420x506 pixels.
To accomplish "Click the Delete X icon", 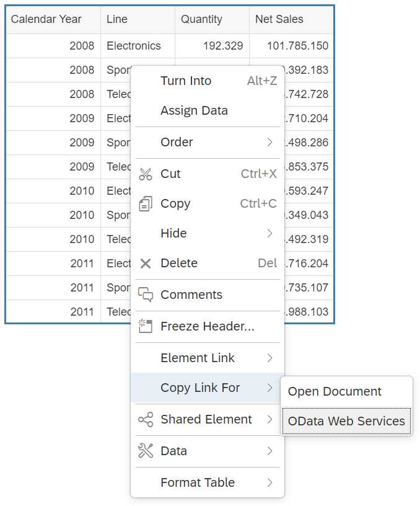I will pyautogui.click(x=146, y=264).
